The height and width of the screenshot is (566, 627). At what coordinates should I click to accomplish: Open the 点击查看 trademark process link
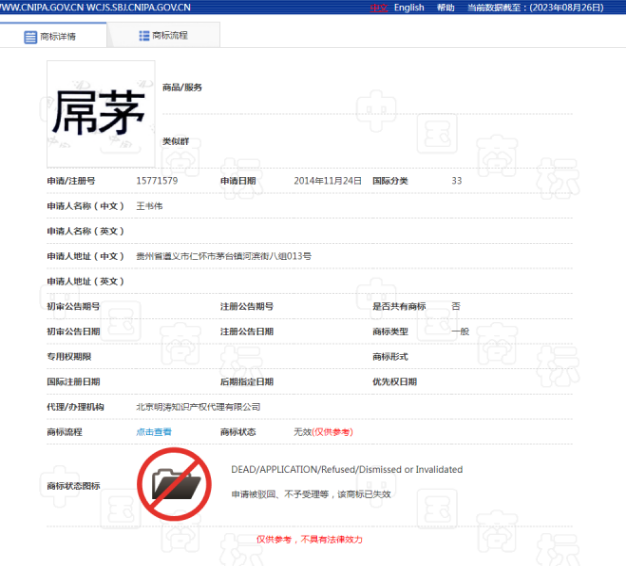[154, 432]
